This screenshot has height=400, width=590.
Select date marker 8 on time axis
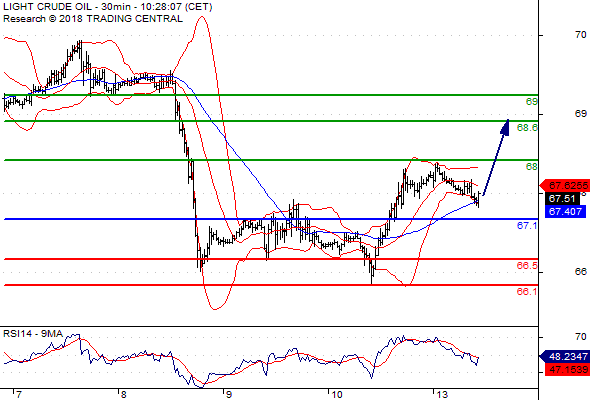coord(123,395)
